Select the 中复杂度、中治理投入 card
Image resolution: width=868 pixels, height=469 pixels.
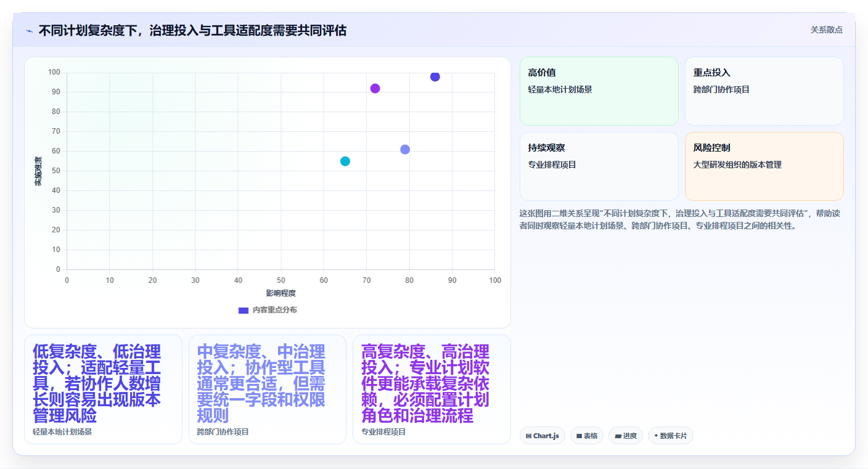click(268, 389)
